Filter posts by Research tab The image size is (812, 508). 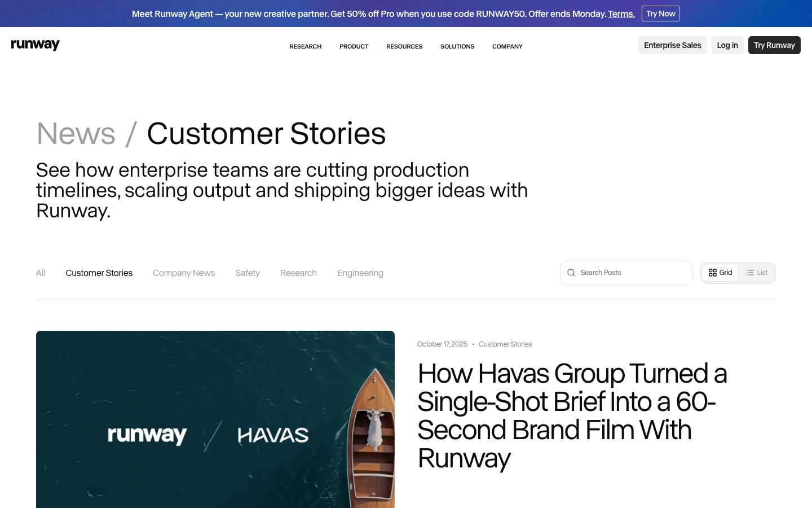click(298, 273)
